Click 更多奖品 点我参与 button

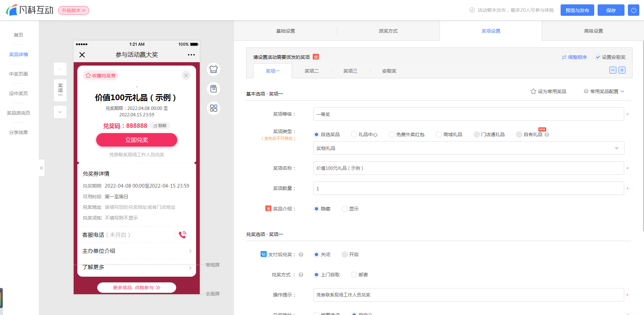pyautogui.click(x=137, y=287)
